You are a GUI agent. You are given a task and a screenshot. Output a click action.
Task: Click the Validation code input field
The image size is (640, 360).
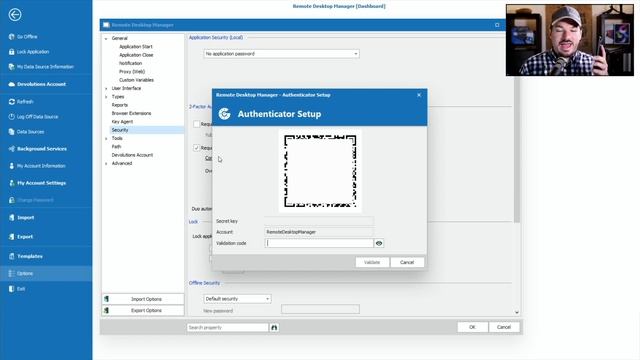pos(319,243)
